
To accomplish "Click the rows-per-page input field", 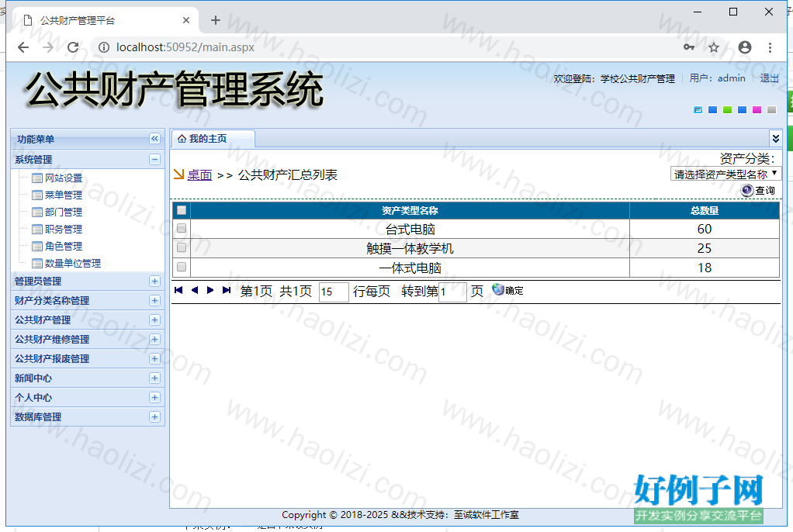I will (334, 292).
